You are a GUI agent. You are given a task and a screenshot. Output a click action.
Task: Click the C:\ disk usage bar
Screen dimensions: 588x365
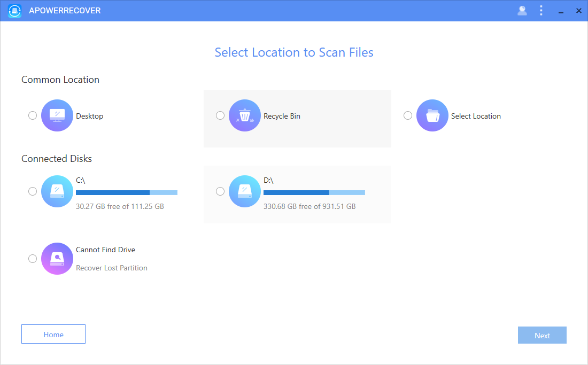pos(126,192)
